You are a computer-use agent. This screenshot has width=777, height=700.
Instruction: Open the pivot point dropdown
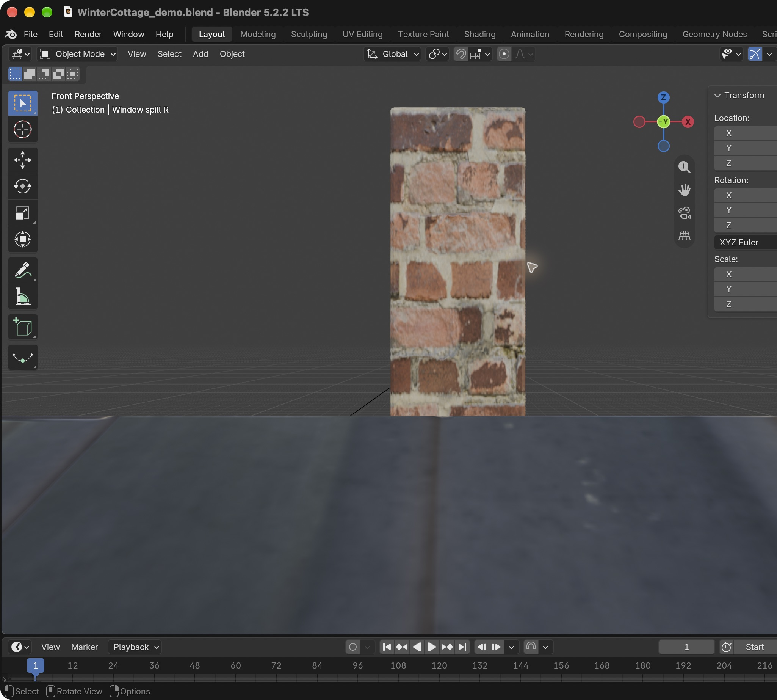pyautogui.click(x=437, y=54)
